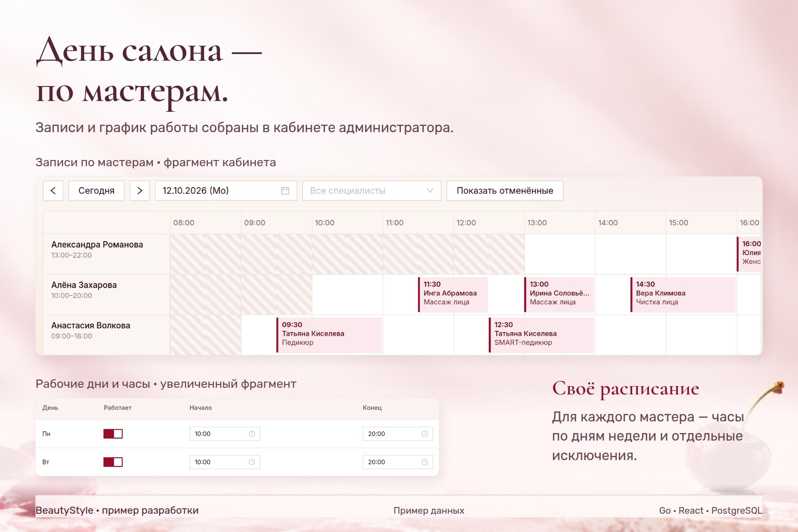Click the 11:00 time column header
The image size is (798, 532).
[x=394, y=223]
